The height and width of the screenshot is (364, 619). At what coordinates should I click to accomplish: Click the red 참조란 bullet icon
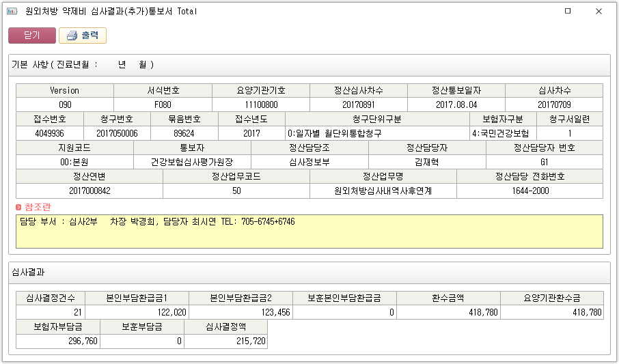tap(19, 207)
